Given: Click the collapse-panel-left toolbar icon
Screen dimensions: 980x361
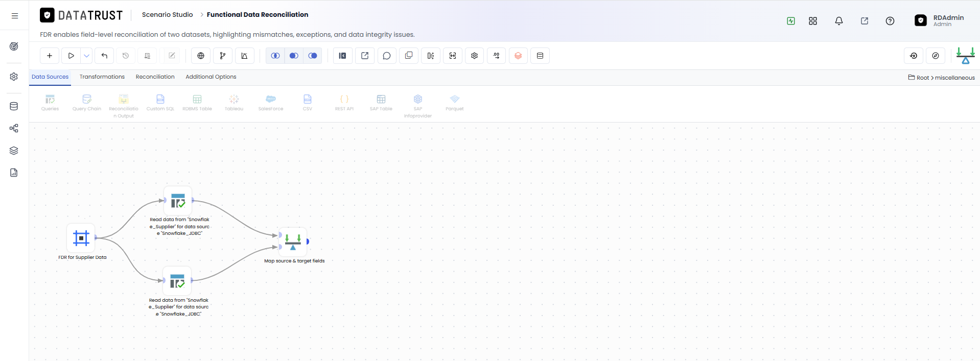Looking at the screenshot, I should coord(343,56).
